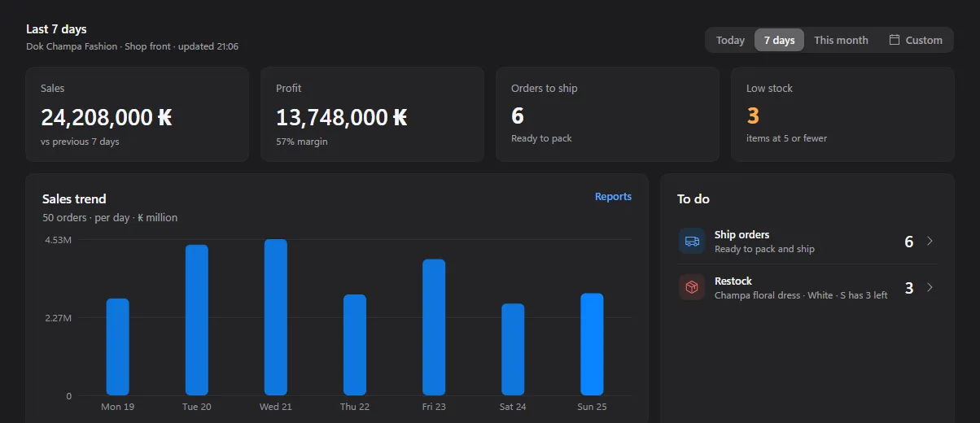Click the 4.53M axis label

coord(59,240)
